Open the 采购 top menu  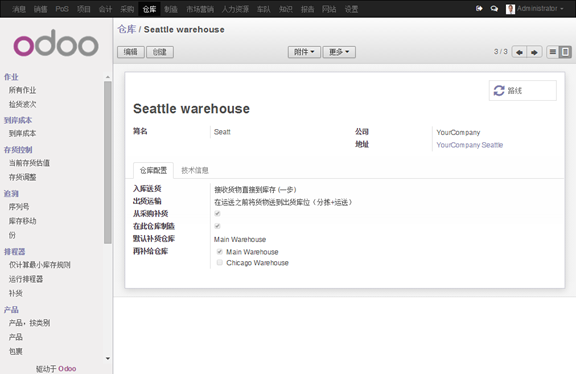[127, 9]
